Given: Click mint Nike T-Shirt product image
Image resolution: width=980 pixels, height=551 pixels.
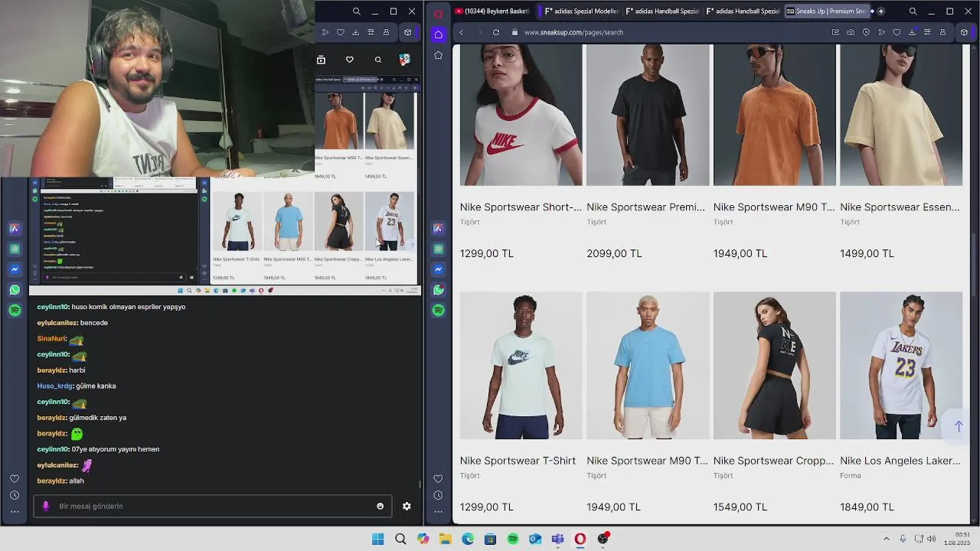Looking at the screenshot, I should [x=521, y=366].
